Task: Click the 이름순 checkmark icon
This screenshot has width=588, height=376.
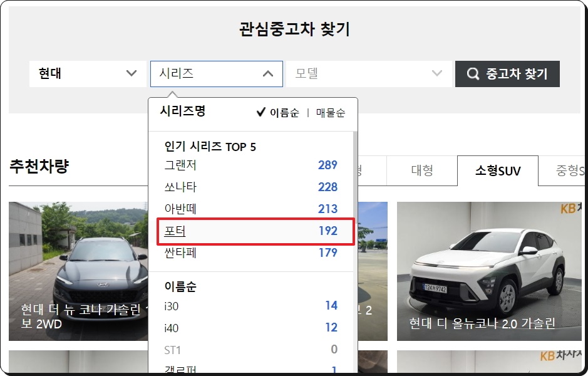Action: [x=261, y=112]
